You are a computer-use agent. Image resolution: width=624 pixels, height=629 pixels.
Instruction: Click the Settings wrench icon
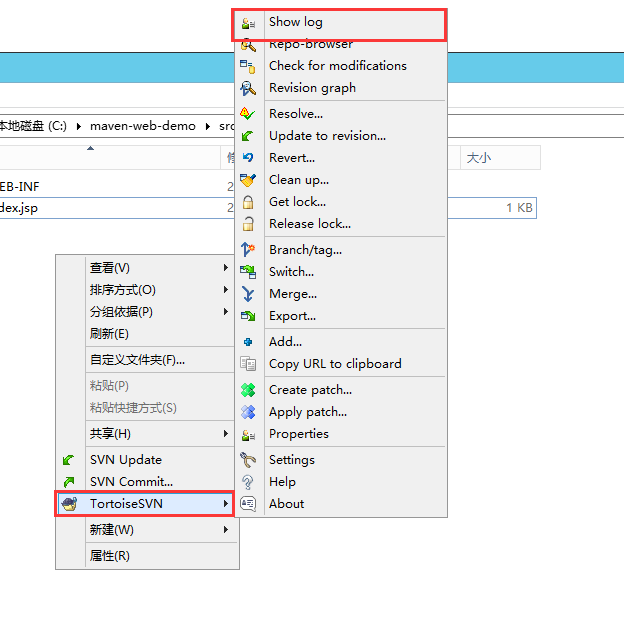[x=248, y=460]
